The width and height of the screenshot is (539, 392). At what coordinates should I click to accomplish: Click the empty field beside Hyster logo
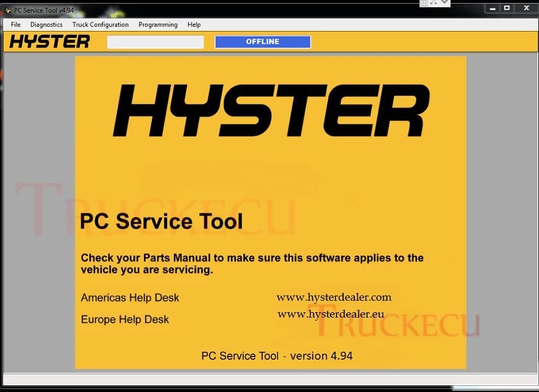pyautogui.click(x=155, y=42)
